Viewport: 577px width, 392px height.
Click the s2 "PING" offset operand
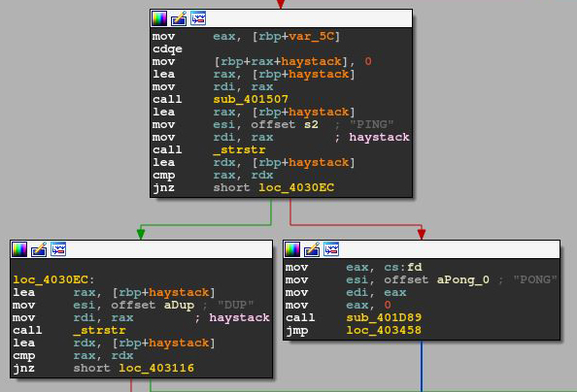(311, 124)
